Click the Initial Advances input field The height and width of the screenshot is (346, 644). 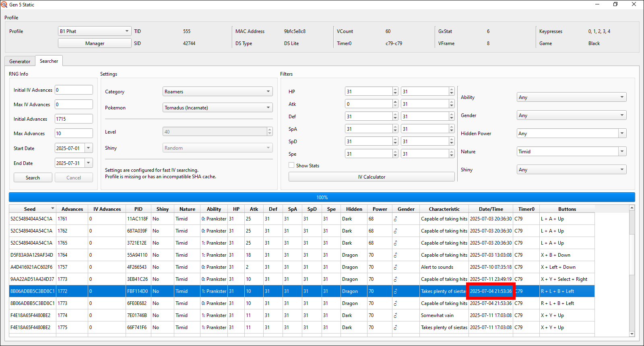tap(74, 119)
